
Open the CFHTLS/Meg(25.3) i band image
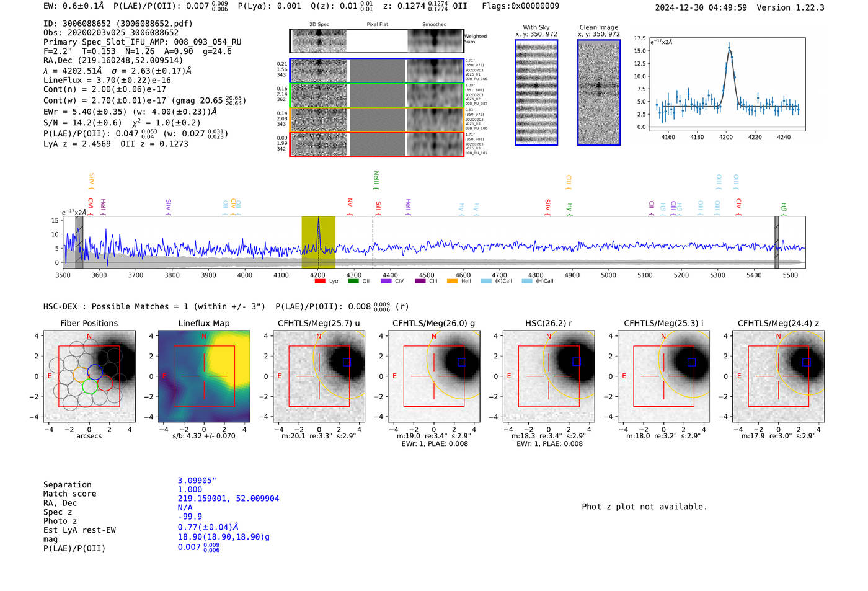pyautogui.click(x=663, y=376)
